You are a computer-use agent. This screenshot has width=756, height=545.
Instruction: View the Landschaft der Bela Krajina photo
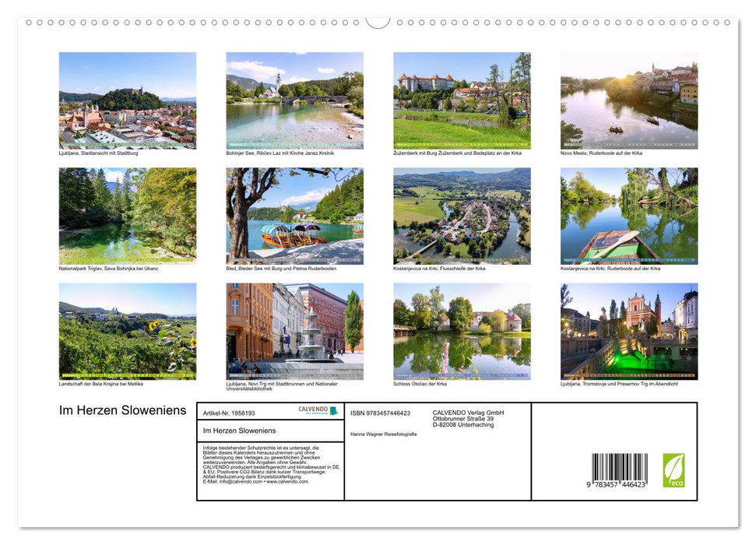(127, 330)
